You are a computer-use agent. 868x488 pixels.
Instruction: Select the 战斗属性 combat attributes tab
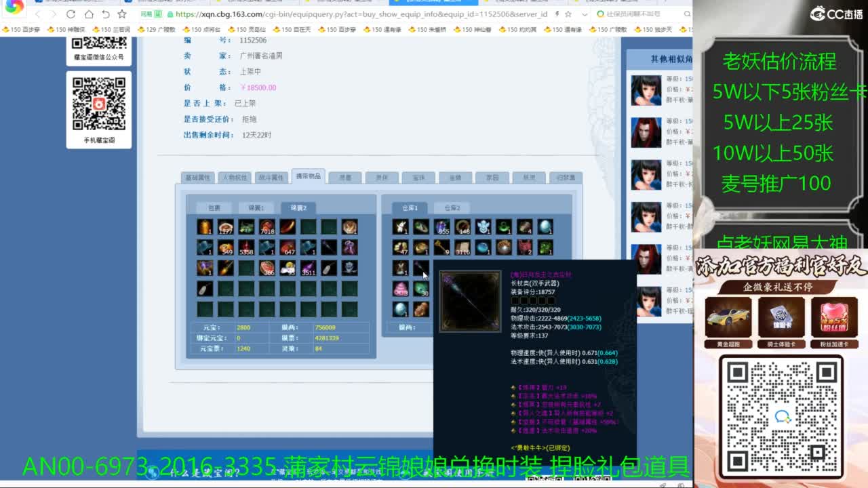(271, 178)
